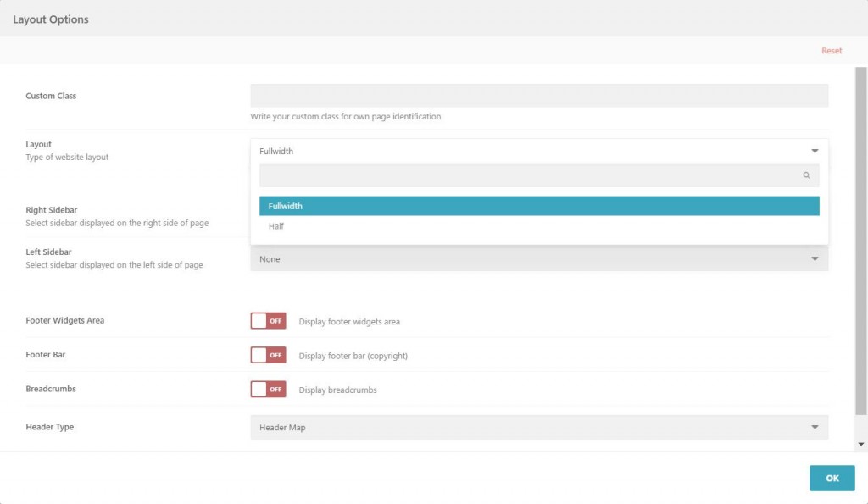
Task: Click the scrollbar down arrow
Action: click(861, 444)
